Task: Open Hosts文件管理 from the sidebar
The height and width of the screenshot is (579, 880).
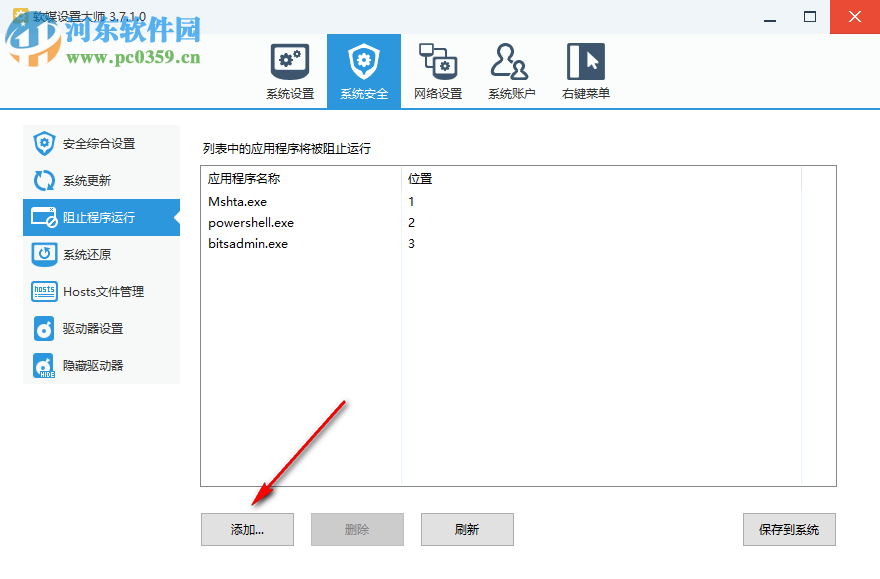Action: [x=101, y=291]
